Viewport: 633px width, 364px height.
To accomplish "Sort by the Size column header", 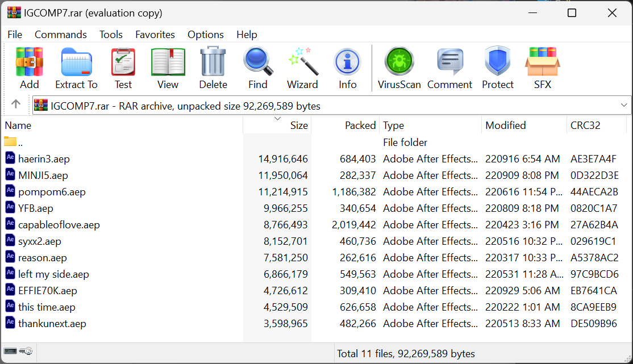I will click(x=277, y=125).
